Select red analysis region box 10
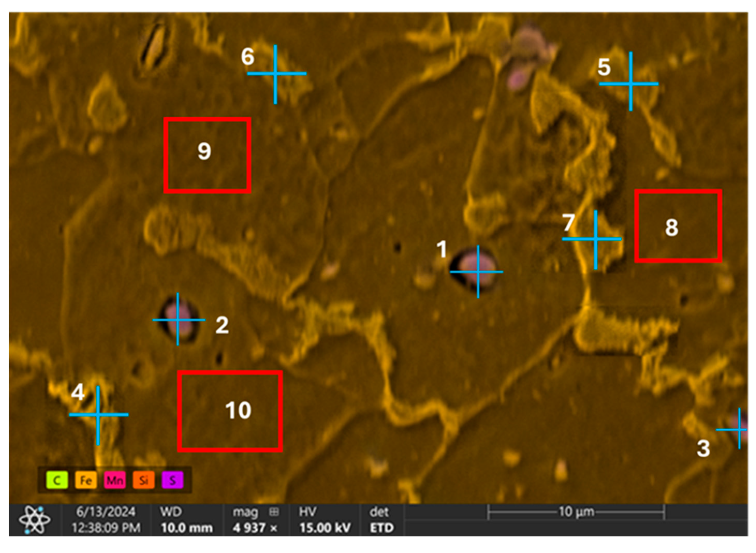This screenshot has height=553, width=756. (230, 411)
